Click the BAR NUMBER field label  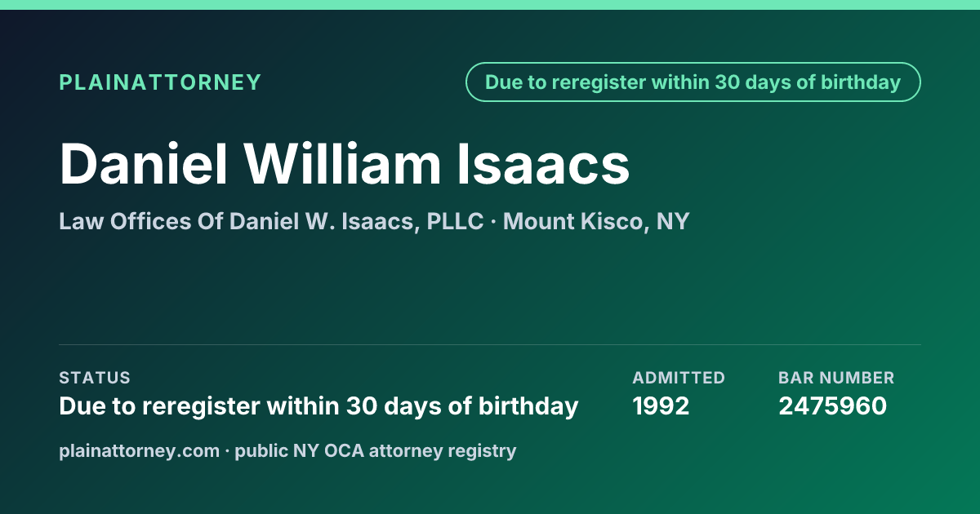tap(836, 378)
